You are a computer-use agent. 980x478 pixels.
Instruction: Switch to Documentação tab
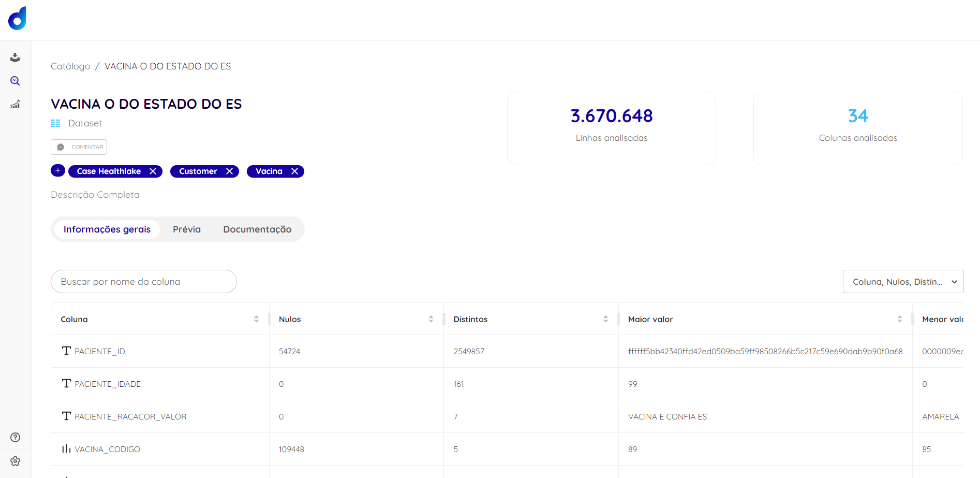click(257, 229)
